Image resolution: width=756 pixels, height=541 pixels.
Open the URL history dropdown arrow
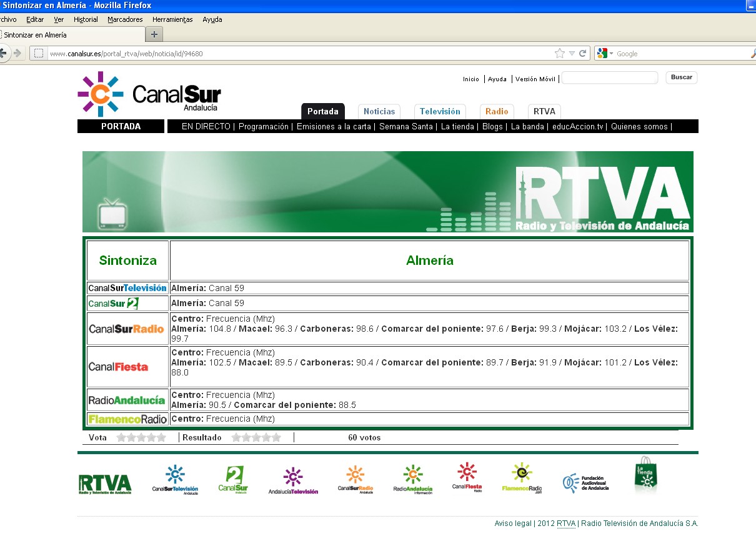[x=572, y=54]
